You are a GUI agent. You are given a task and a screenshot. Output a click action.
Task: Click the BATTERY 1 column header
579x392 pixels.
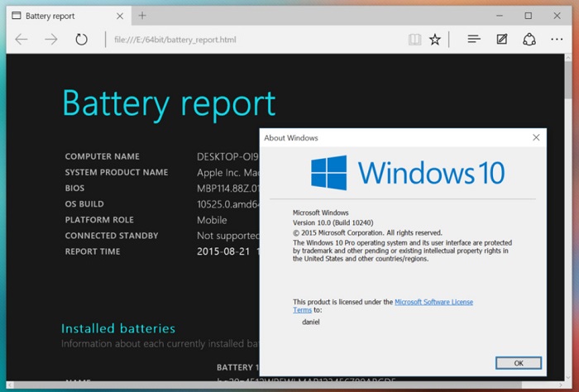237,368
